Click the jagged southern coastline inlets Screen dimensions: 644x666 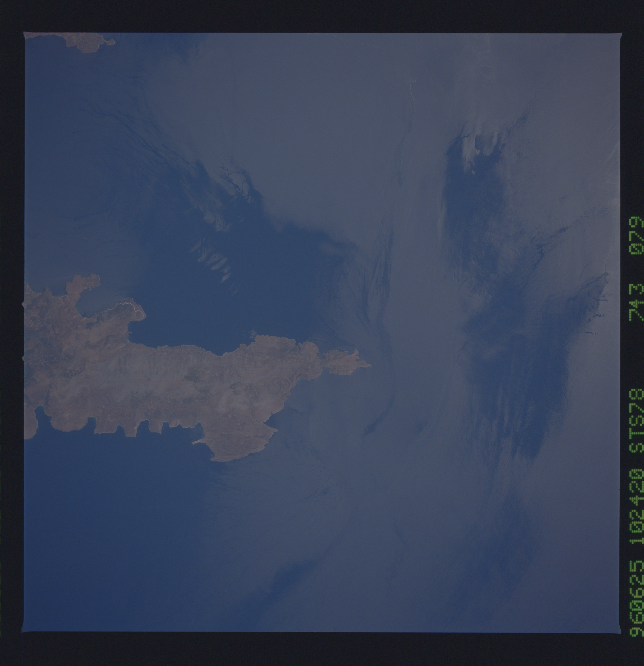pos(136,429)
